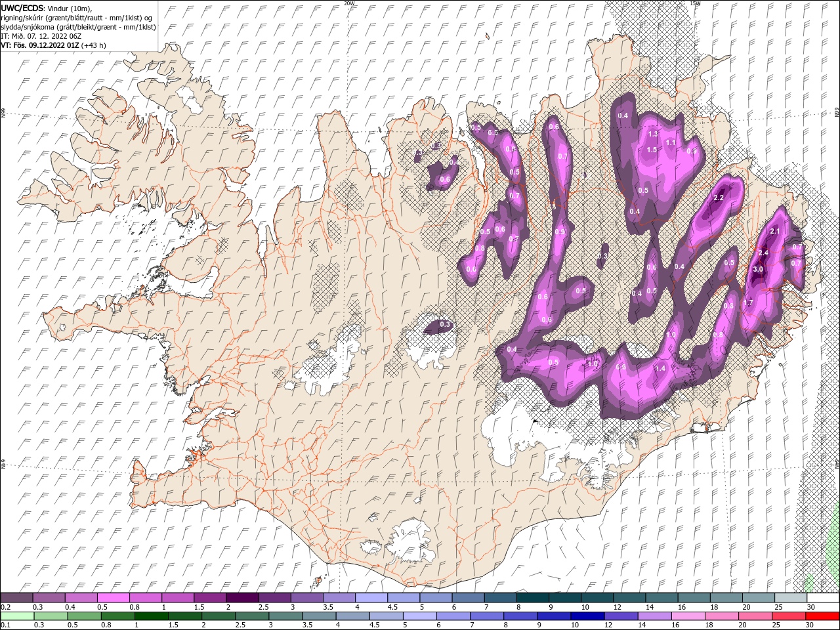The height and width of the screenshot is (630, 840).
Task: Click the 1.1 snowfall value on the map
Action: tap(671, 142)
